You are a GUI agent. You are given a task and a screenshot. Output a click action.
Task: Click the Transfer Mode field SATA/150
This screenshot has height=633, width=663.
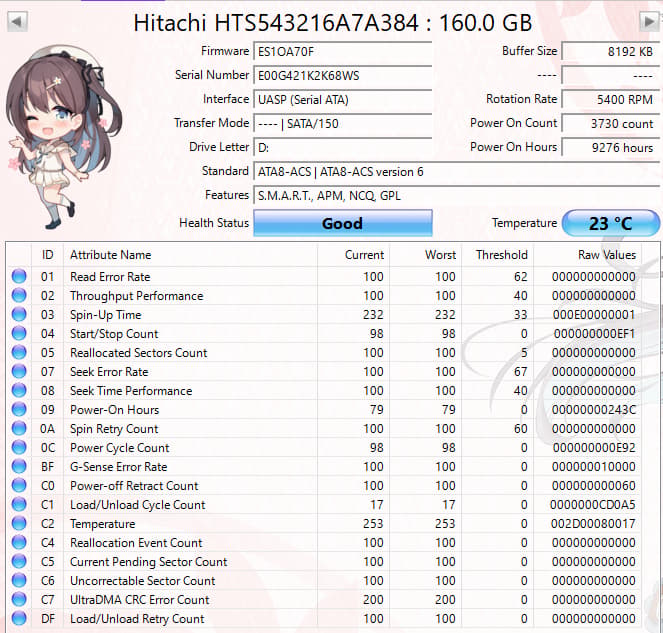pyautogui.click(x=342, y=123)
